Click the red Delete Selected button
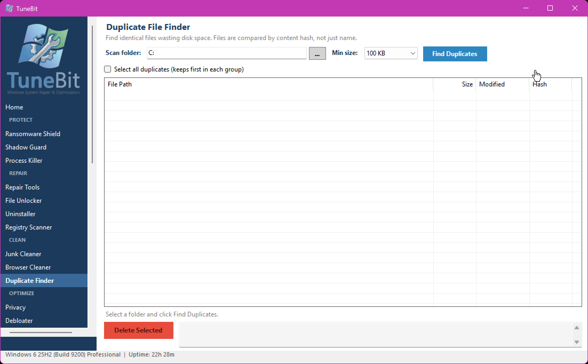The width and height of the screenshot is (588, 364). click(x=138, y=330)
